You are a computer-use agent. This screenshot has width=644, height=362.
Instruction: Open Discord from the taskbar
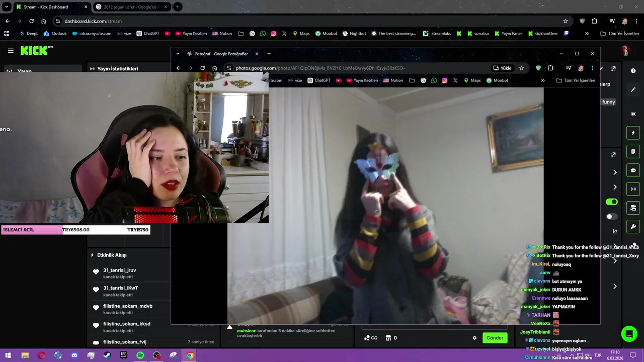coord(74,355)
